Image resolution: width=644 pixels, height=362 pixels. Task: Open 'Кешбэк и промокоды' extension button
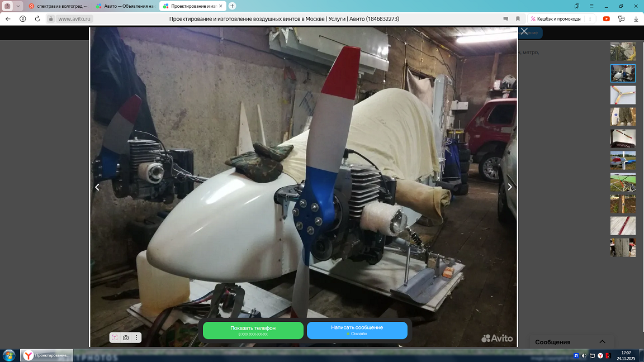pyautogui.click(x=555, y=18)
